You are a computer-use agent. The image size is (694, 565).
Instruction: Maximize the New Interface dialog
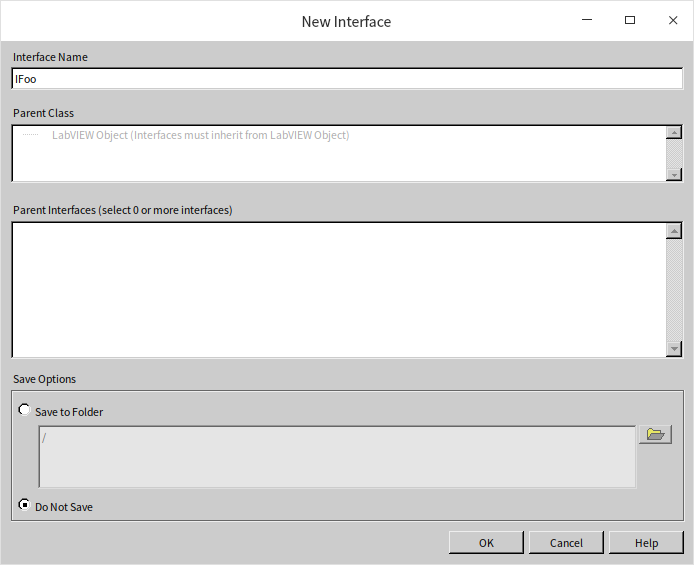coord(630,21)
